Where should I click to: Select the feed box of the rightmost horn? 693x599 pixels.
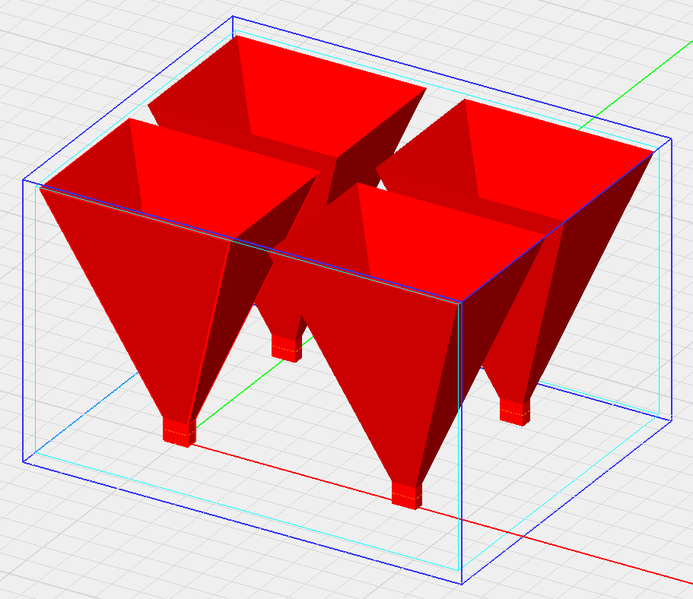(515, 412)
